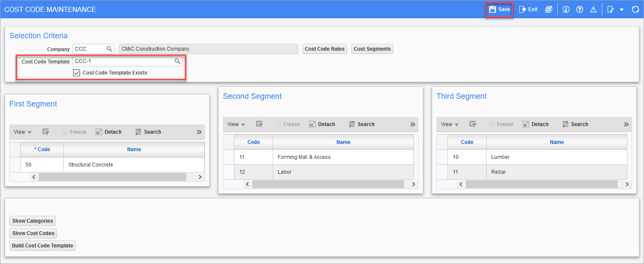Expand Second Segment toolbar overflow chevron

[x=413, y=124]
